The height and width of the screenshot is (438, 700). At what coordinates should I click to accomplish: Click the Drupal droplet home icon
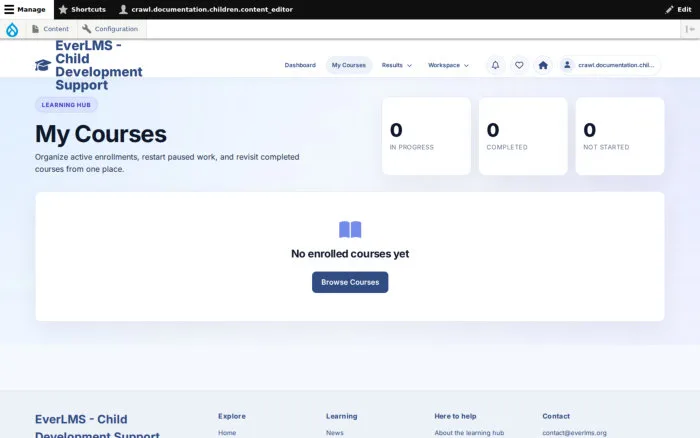coord(12,29)
